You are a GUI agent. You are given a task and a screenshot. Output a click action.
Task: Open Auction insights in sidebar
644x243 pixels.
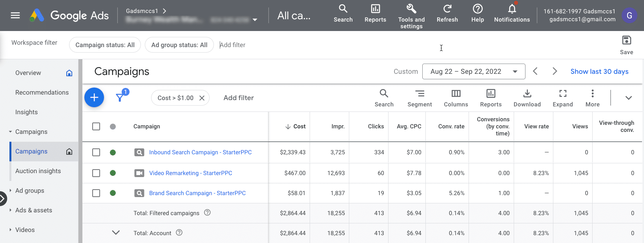(38, 171)
